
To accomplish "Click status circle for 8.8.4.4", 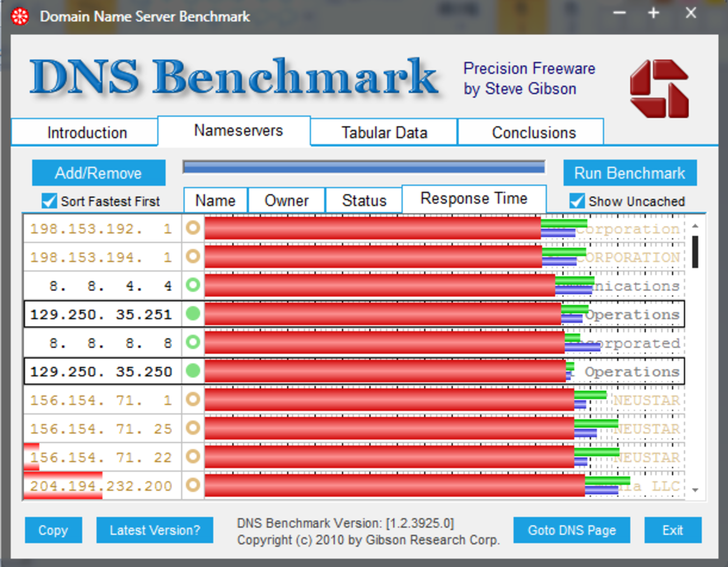I will click(193, 285).
